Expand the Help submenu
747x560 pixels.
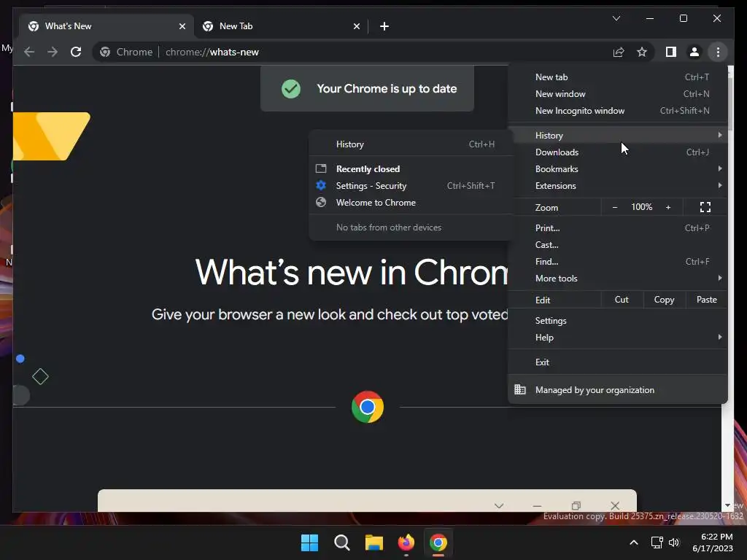(617, 337)
